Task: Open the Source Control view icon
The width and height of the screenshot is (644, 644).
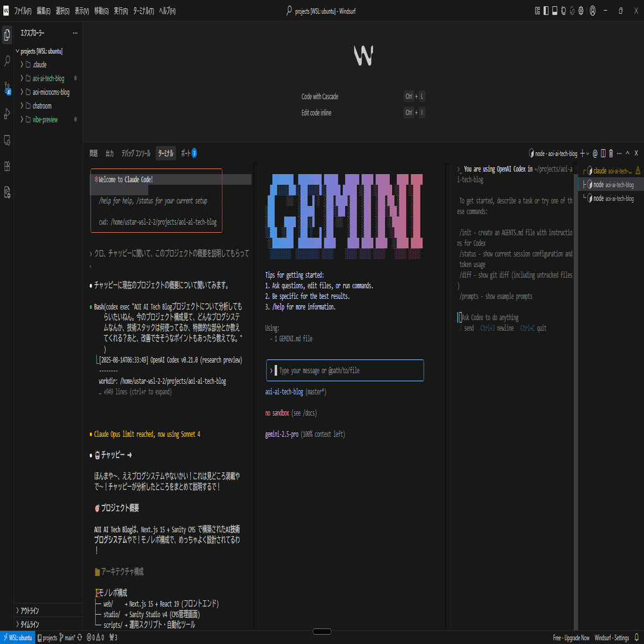Action: pyautogui.click(x=7, y=88)
